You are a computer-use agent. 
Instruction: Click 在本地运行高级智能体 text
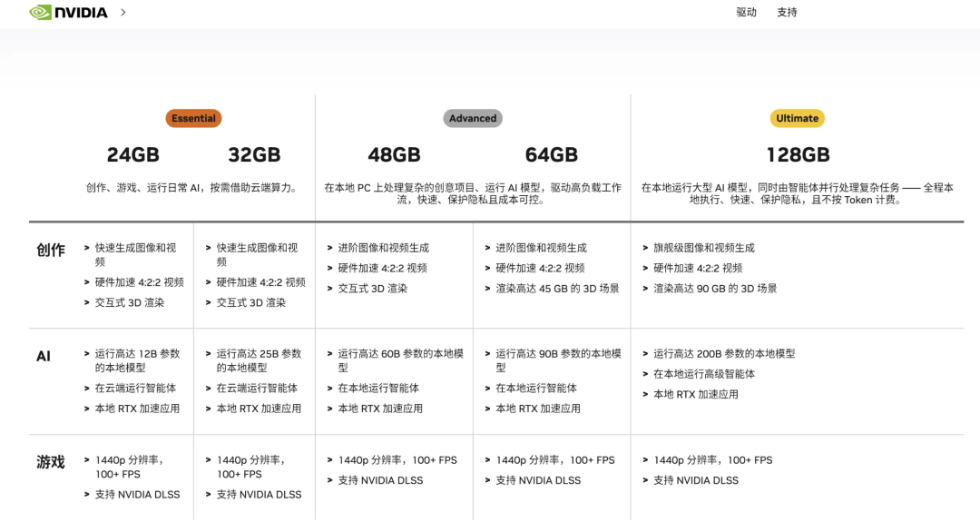(704, 374)
